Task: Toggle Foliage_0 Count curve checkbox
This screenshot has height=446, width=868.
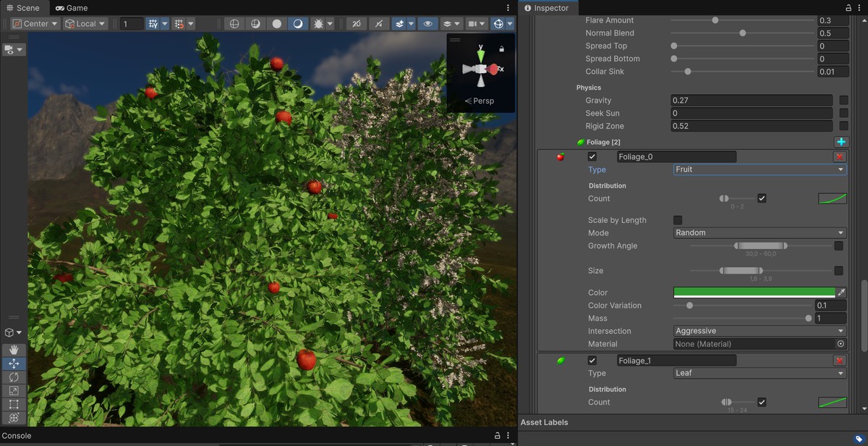Action: [x=762, y=198]
